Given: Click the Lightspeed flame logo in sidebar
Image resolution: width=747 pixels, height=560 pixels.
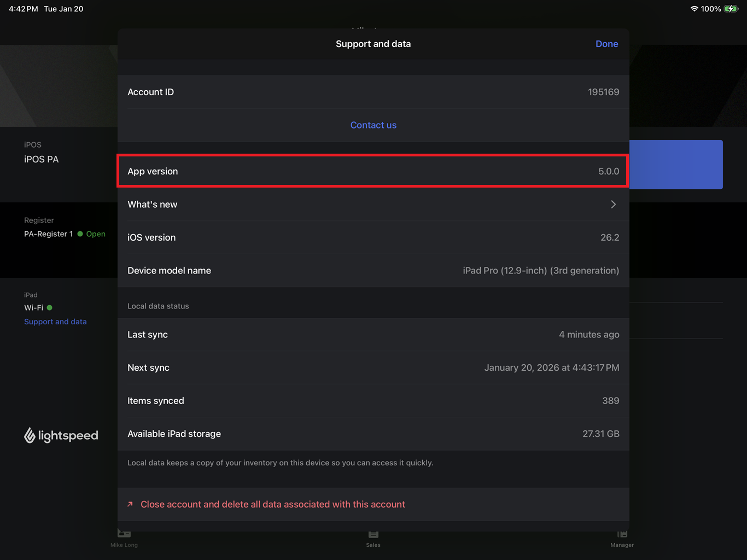Looking at the screenshot, I should coord(30,435).
